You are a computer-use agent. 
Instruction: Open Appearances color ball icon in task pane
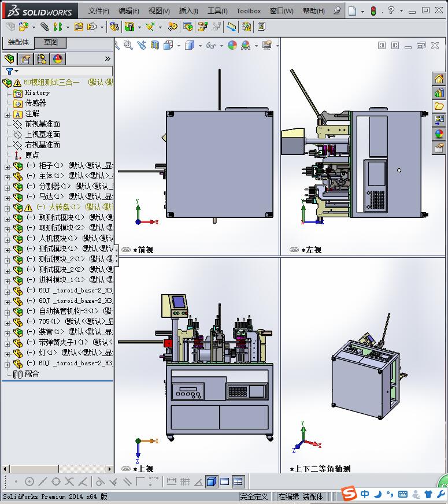tap(439, 134)
